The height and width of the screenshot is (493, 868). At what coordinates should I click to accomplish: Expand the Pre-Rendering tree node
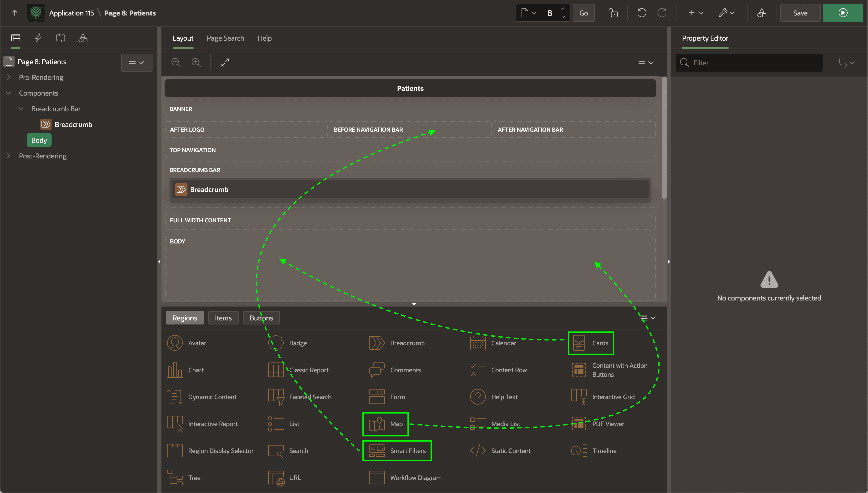(x=9, y=77)
